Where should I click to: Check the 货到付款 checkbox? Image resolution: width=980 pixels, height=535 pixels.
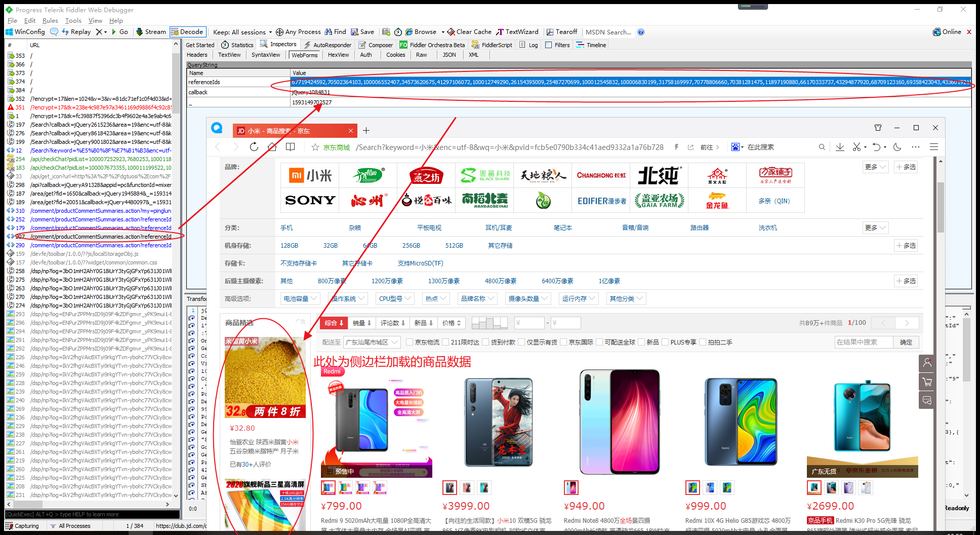[485, 342]
